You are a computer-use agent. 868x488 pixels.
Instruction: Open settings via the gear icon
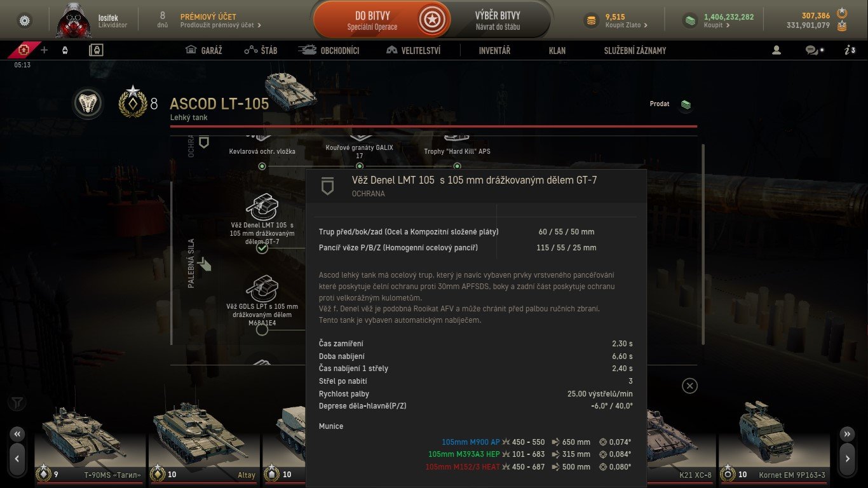[x=25, y=20]
